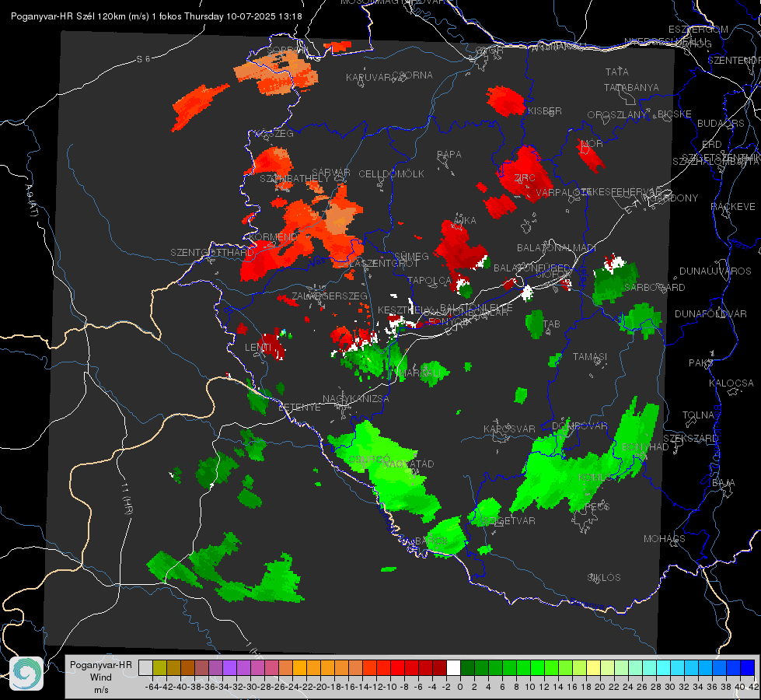Click the KAPOSVAR label
Image resolution: width=761 pixels, height=700 pixels.
[x=509, y=429]
